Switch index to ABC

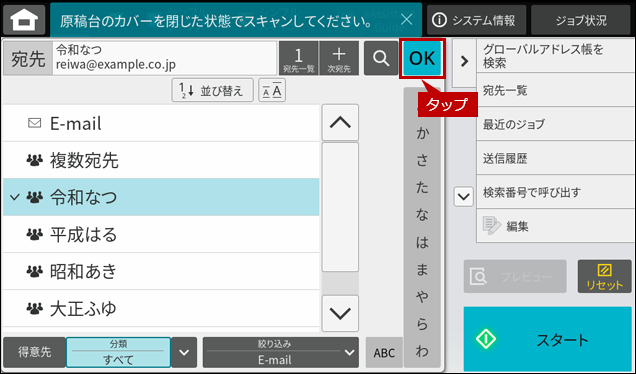[x=384, y=353]
